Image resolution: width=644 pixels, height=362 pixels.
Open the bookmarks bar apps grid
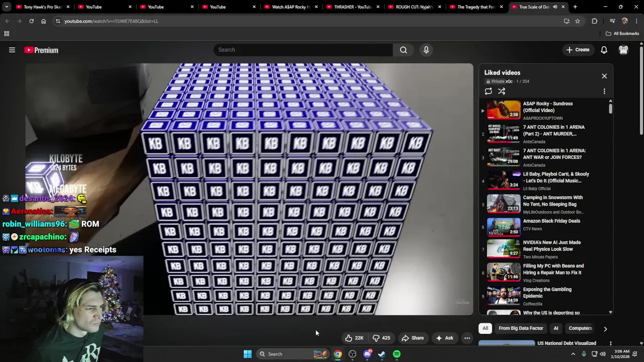[7, 34]
